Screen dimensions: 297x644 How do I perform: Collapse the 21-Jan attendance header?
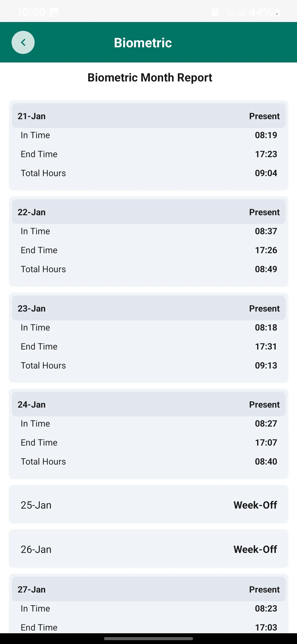[148, 116]
